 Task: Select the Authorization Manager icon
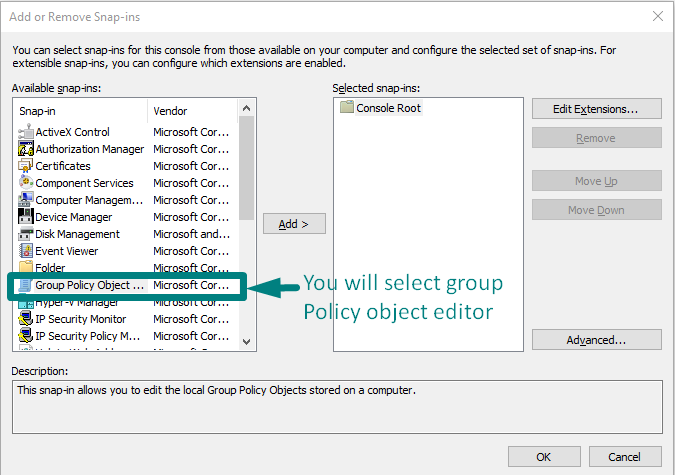click(26, 149)
